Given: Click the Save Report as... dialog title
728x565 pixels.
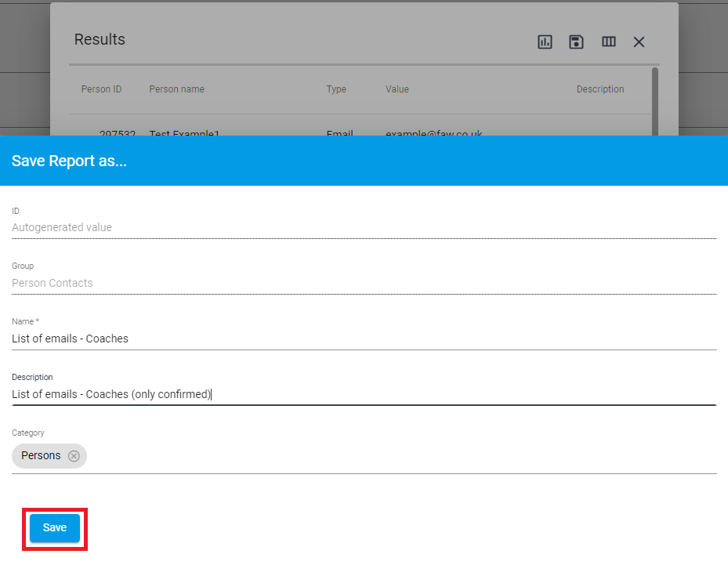Looking at the screenshot, I should point(69,161).
